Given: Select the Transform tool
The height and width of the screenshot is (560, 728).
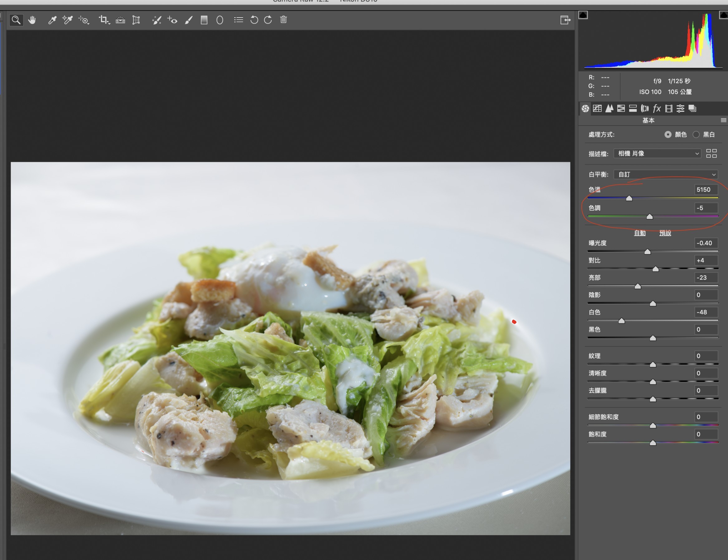Looking at the screenshot, I should (x=136, y=20).
